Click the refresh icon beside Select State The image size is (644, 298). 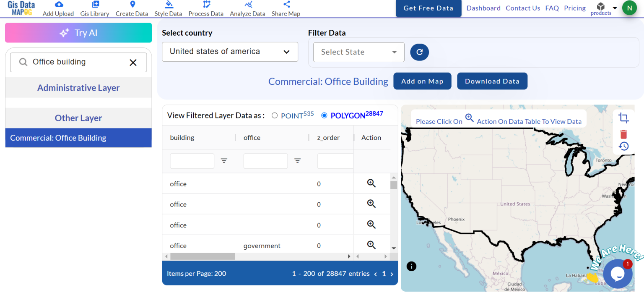419,52
